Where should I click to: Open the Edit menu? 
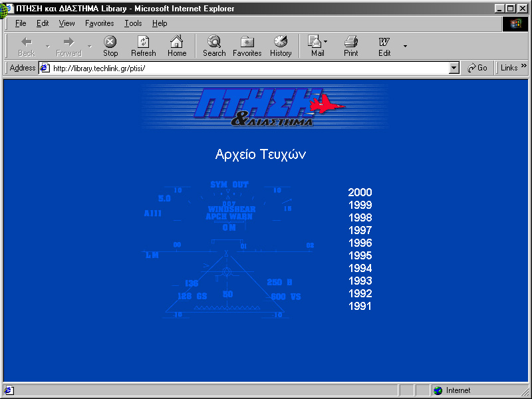43,23
